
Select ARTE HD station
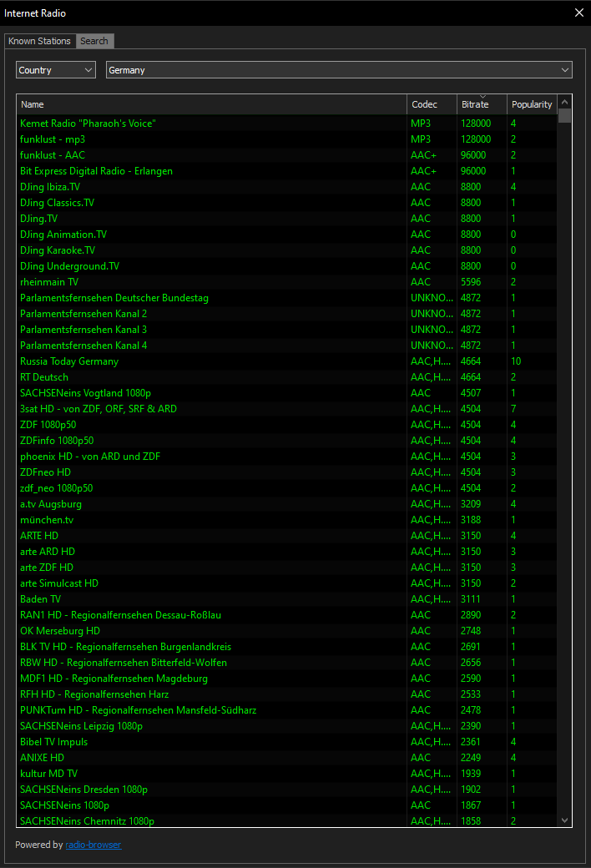pos(286,536)
